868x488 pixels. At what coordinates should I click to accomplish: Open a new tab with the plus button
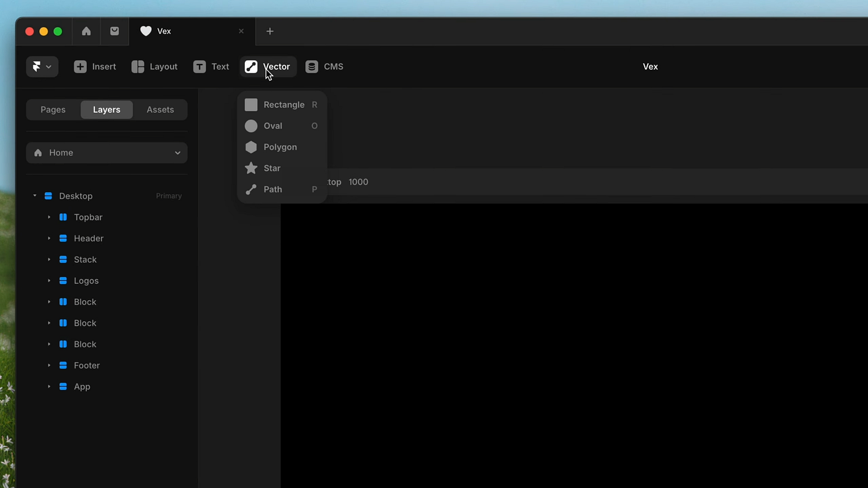pos(270,31)
